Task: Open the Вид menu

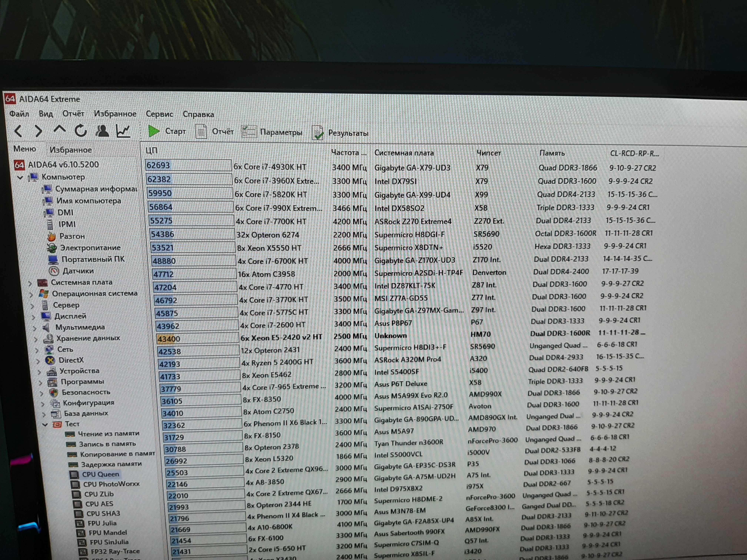Action: pyautogui.click(x=46, y=114)
